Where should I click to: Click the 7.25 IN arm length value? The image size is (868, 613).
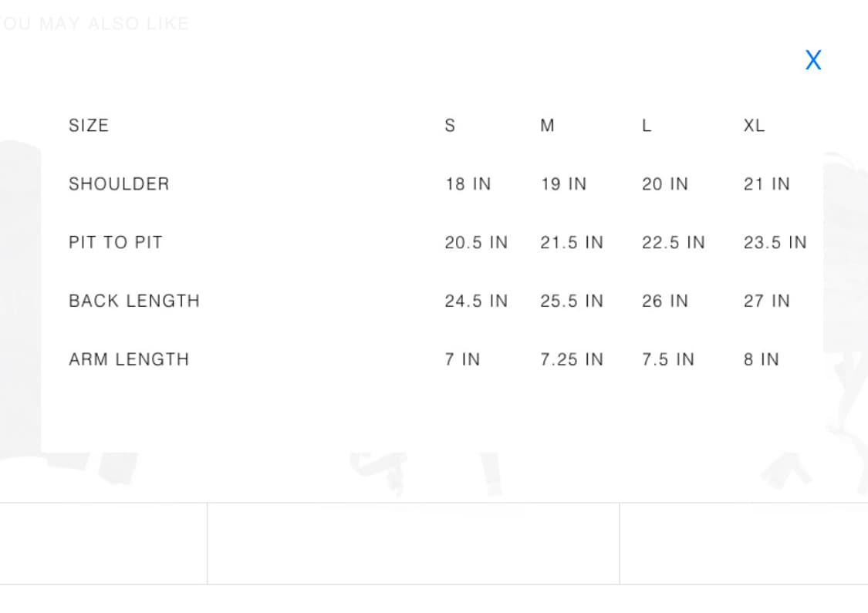point(572,359)
